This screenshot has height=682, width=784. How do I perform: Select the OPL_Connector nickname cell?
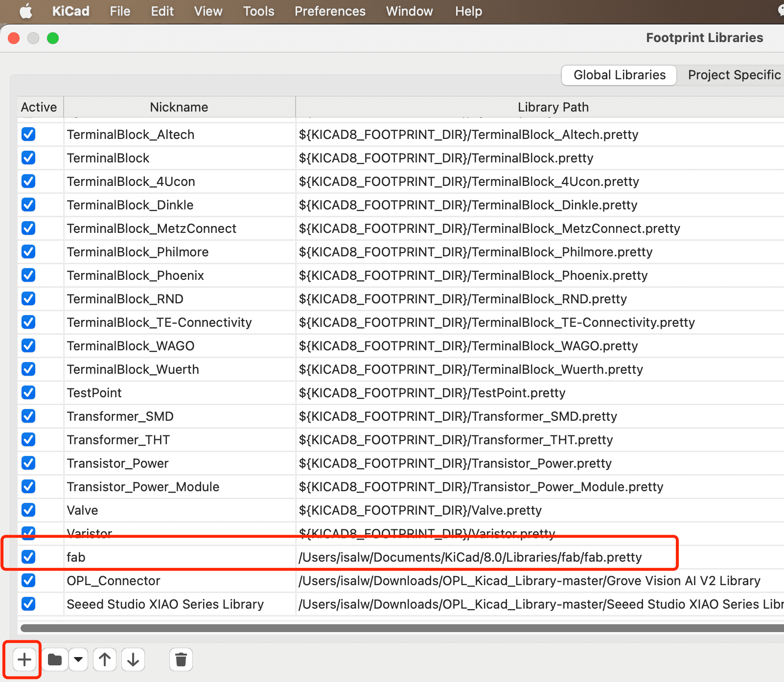click(179, 580)
